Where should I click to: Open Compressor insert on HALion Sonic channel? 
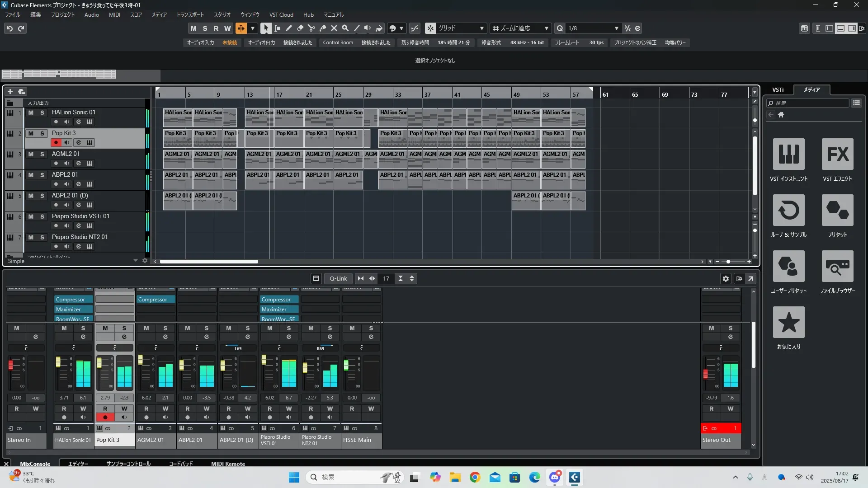click(x=73, y=300)
